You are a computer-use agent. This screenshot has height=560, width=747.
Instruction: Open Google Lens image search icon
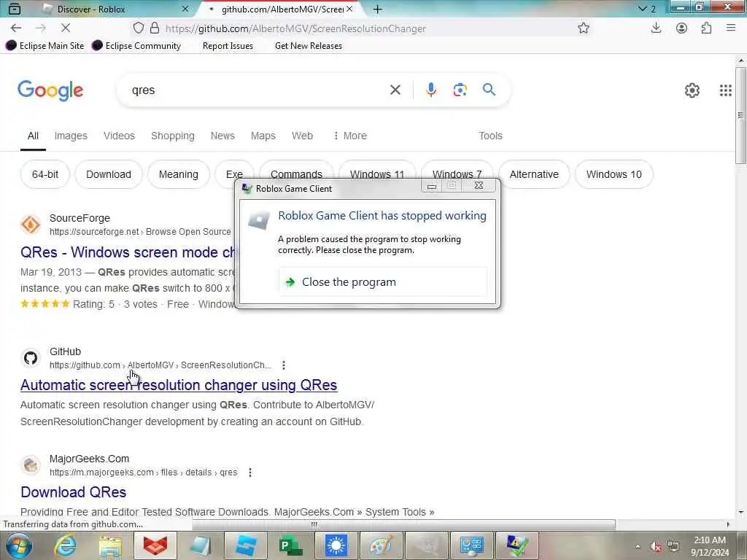460,90
